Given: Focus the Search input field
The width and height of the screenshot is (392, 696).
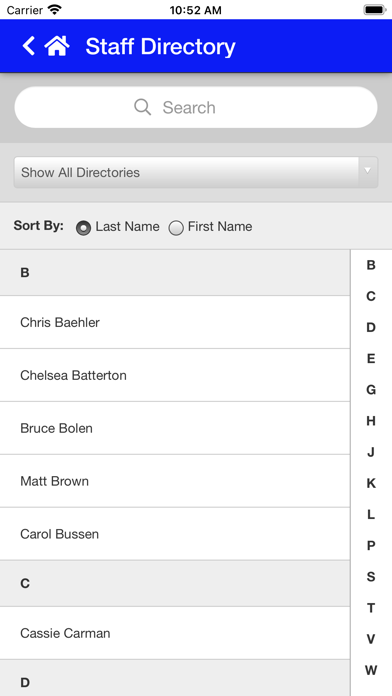Looking at the screenshot, I should click(196, 107).
